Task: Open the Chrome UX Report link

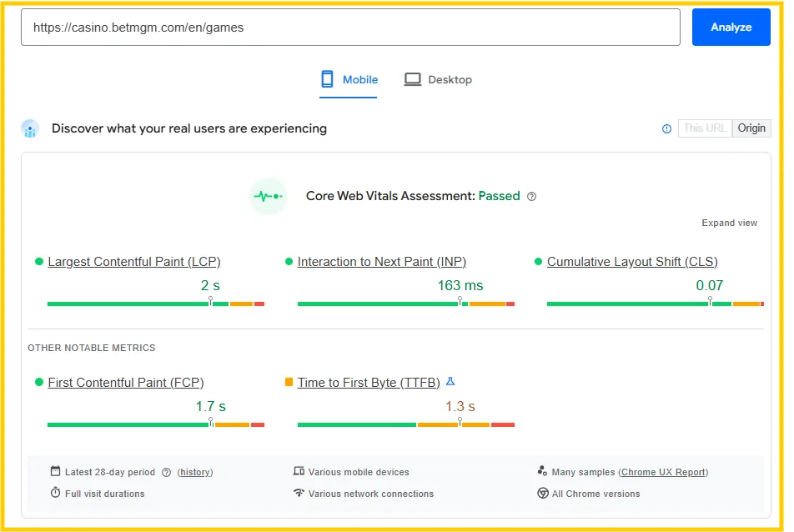Action: (663, 472)
